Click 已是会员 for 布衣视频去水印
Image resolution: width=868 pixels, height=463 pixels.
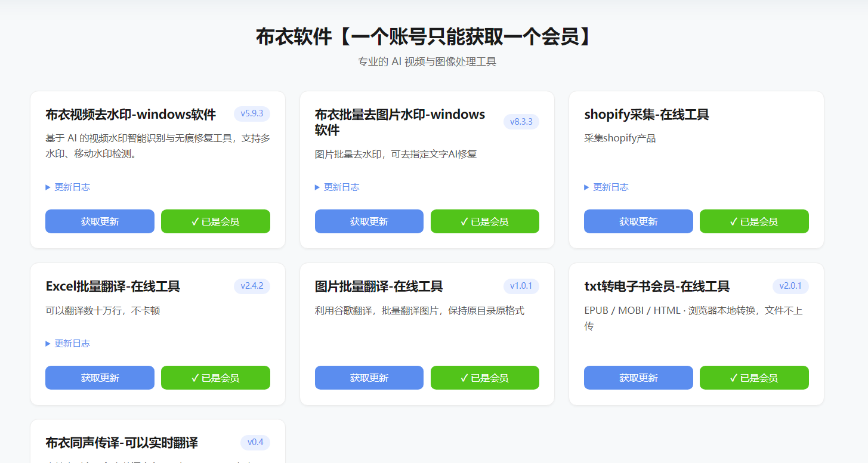215,221
